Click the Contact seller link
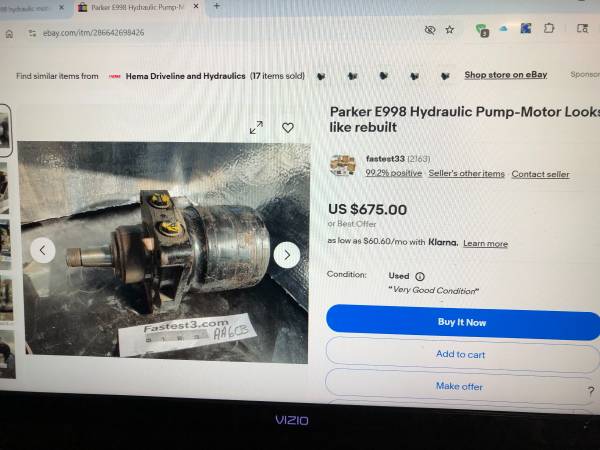The image size is (600, 450). coord(540,174)
